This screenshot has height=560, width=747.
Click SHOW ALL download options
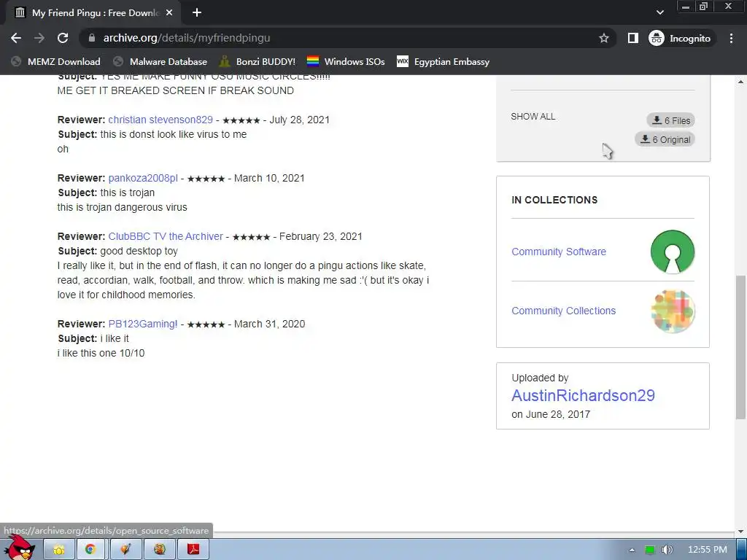point(533,117)
